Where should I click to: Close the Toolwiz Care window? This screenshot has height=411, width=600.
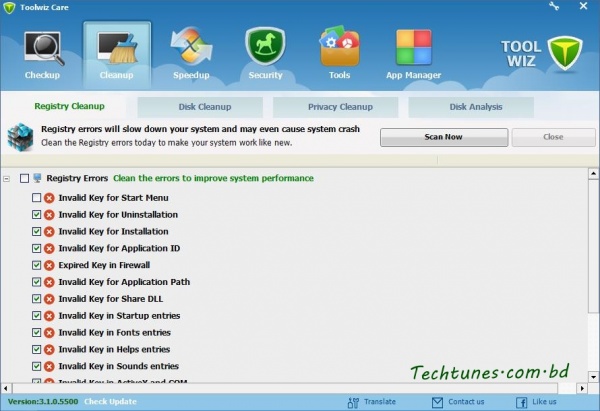coord(583,6)
